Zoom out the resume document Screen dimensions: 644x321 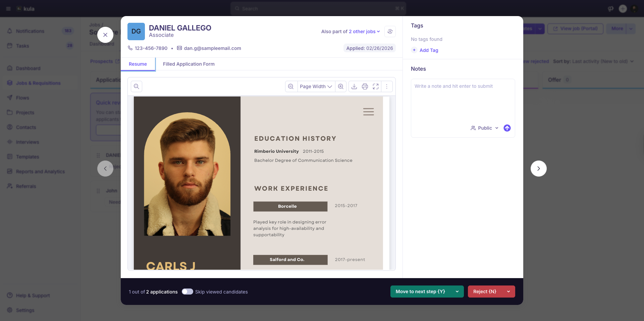pyautogui.click(x=291, y=86)
